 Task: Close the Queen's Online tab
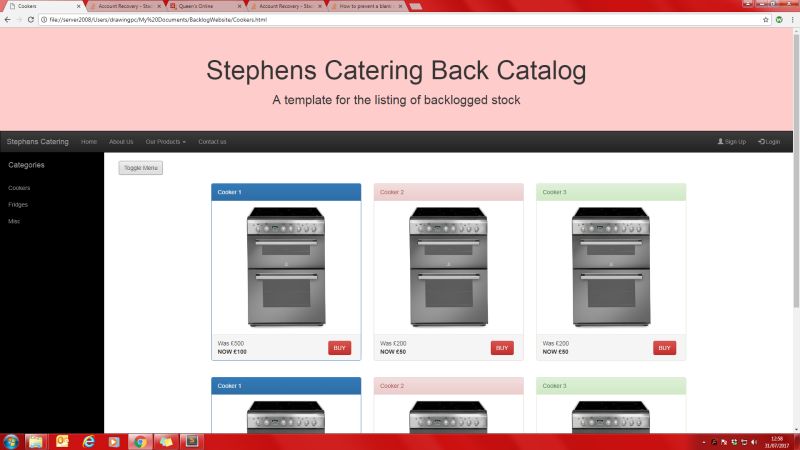coord(239,6)
